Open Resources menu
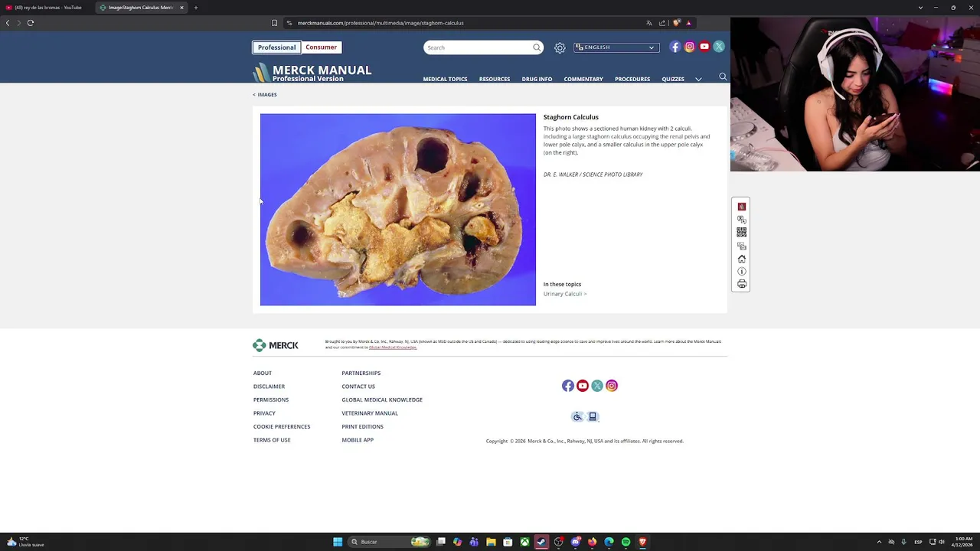The height and width of the screenshot is (551, 980). 495,79
